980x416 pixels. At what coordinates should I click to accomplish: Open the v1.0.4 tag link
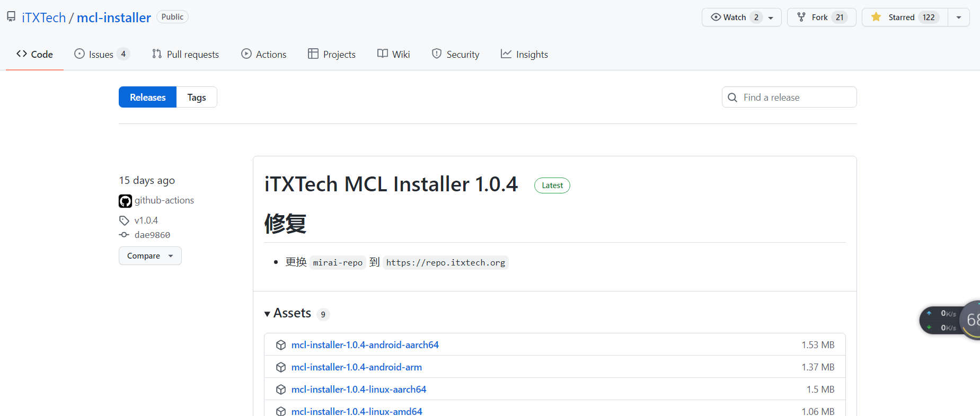146,220
